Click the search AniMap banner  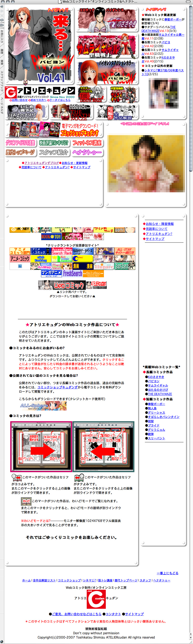pos(41,266)
